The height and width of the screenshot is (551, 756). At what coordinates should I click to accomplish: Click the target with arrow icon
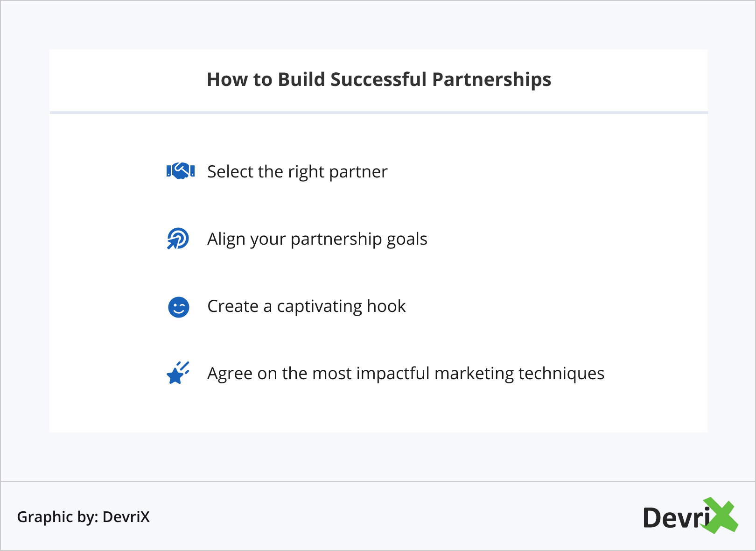(178, 239)
